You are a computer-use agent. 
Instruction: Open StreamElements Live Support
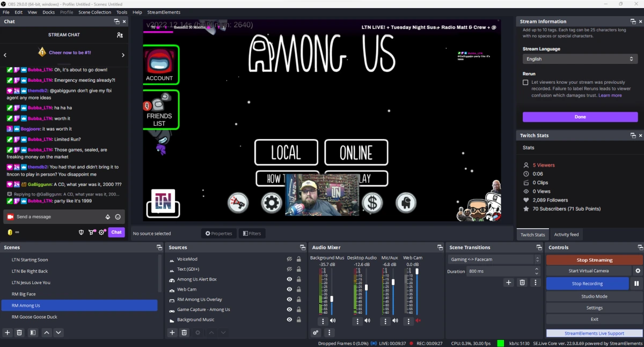(x=594, y=334)
